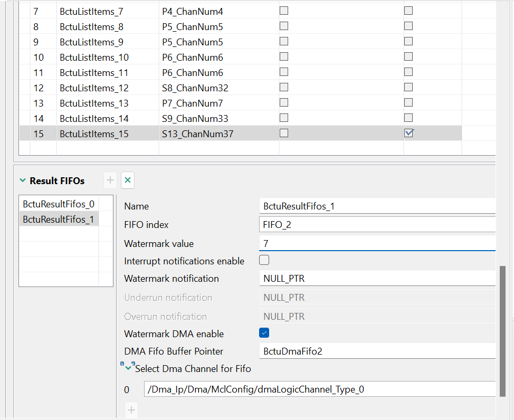Toggle first checkbox in BctuListItems_14 row
514x420 pixels.
point(284,118)
